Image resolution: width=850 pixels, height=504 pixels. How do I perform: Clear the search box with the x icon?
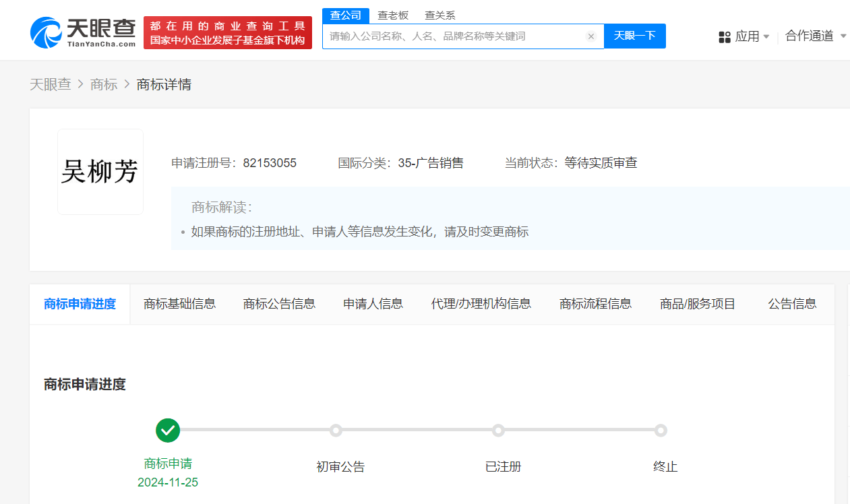coord(591,36)
